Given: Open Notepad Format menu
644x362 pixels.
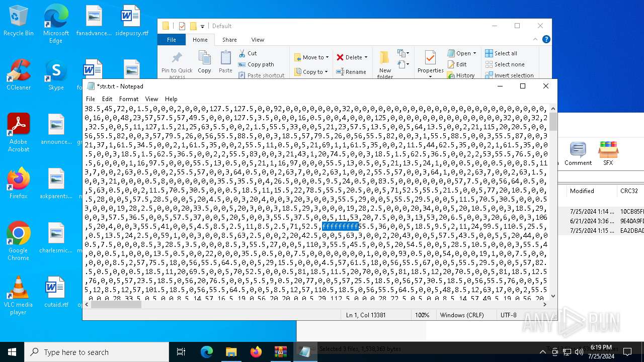Looking at the screenshot, I should click(x=129, y=99).
